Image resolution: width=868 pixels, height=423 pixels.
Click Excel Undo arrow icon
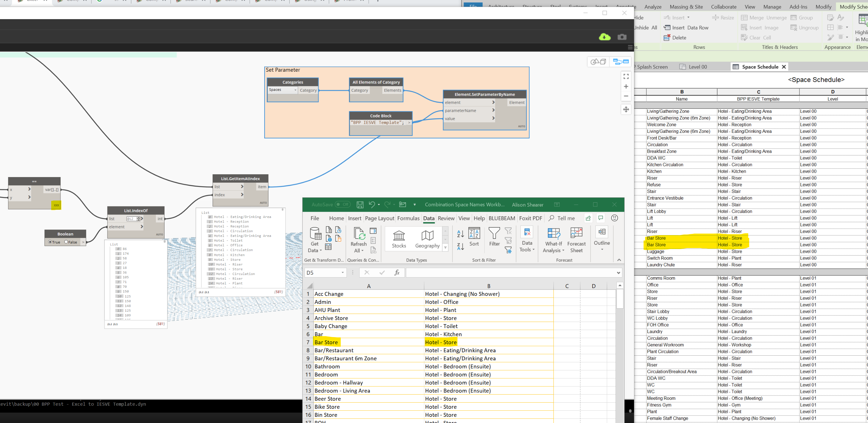(x=372, y=205)
